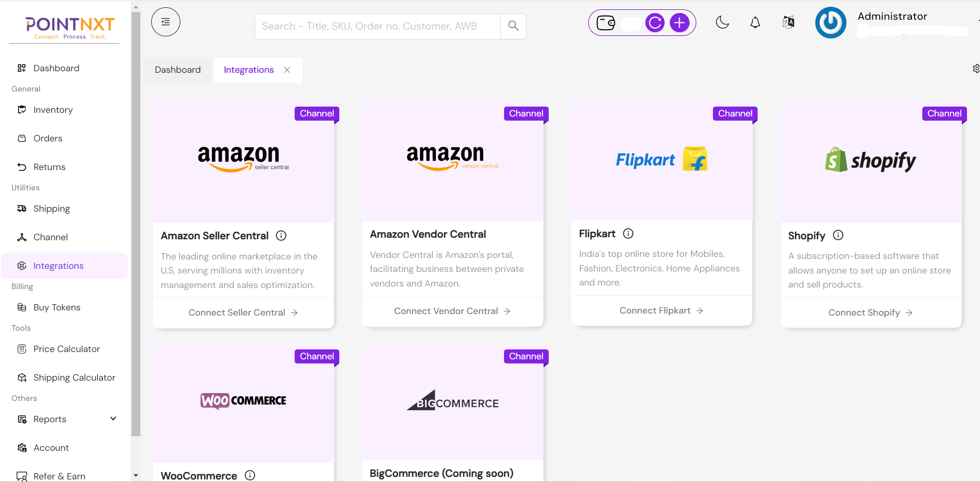This screenshot has height=482, width=980.
Task: Open notifications with the bell icon
Action: [755, 22]
